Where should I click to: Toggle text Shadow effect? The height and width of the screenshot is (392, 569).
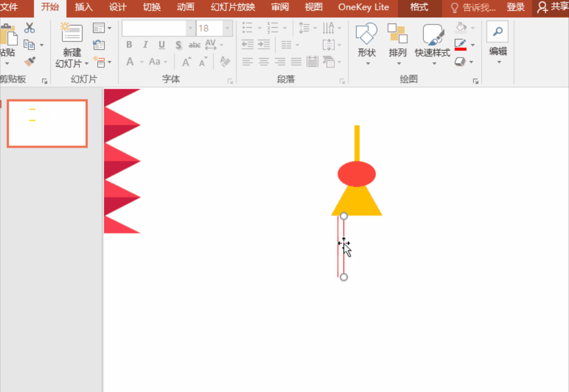click(178, 45)
